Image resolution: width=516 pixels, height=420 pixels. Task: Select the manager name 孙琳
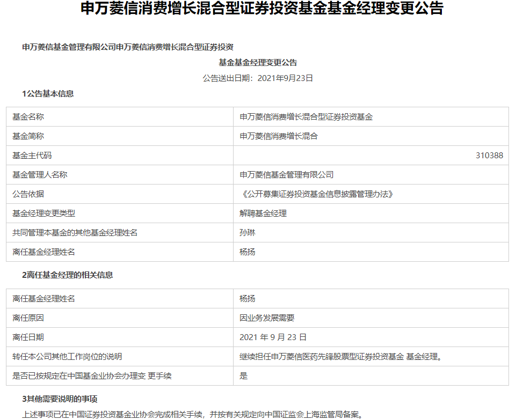coord(248,233)
